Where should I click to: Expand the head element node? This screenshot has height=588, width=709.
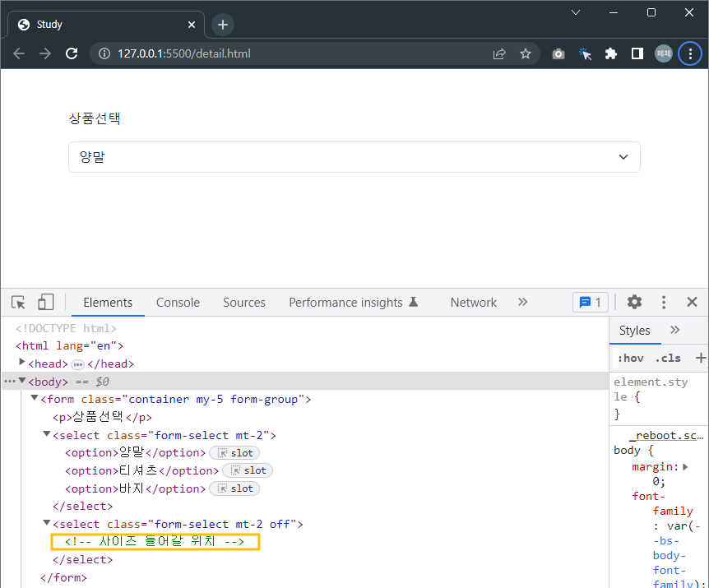pos(21,362)
